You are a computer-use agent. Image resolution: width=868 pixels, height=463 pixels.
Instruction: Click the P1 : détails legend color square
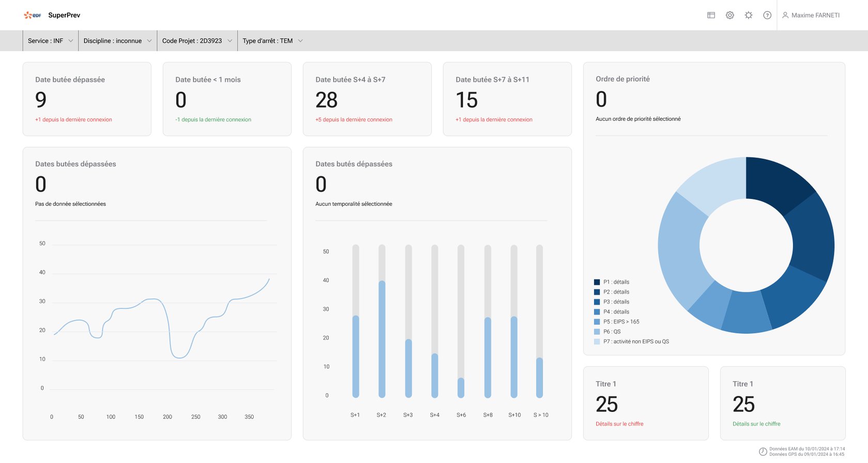tap(597, 282)
